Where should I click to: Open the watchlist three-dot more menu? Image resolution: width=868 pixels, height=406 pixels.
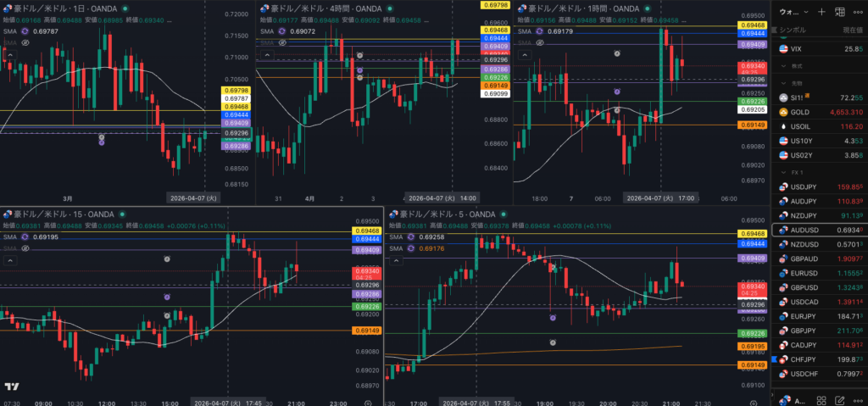click(860, 12)
